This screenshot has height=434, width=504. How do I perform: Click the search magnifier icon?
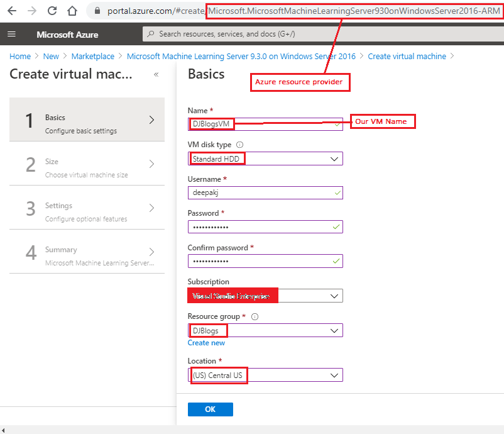click(x=150, y=34)
